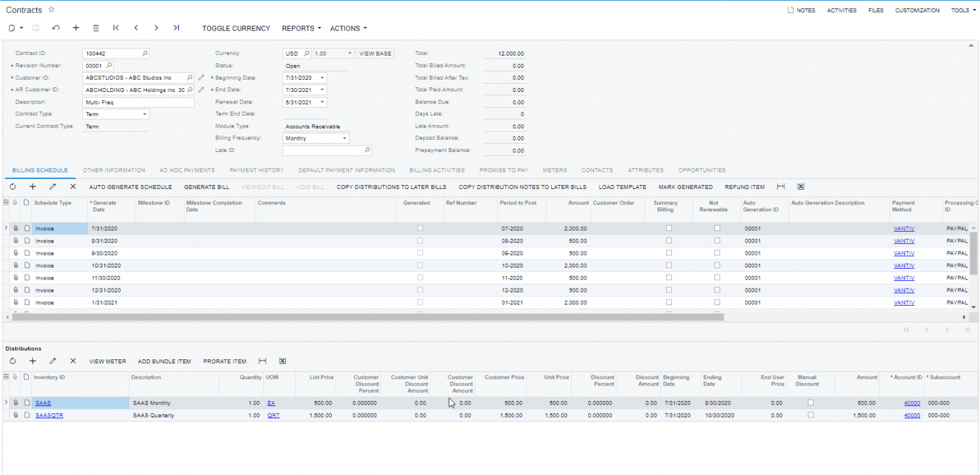Insert a new contract record with the plus icon
Viewport: 980px width, 475px height.
(76, 28)
